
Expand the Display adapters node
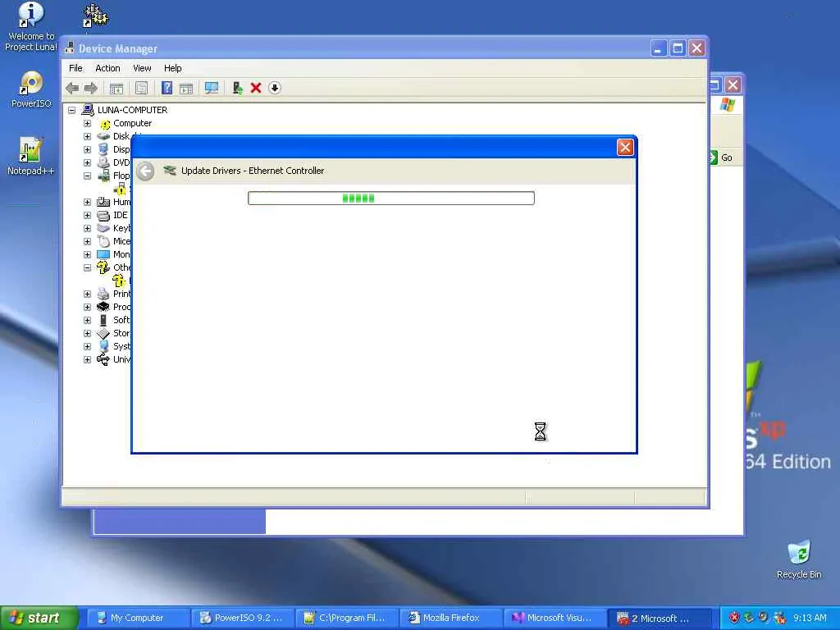(x=87, y=149)
